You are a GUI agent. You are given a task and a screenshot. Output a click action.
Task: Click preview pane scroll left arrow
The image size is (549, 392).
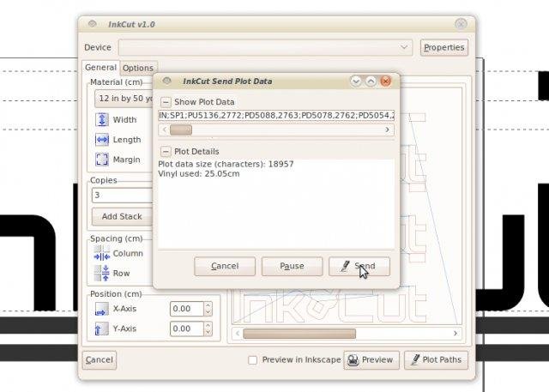point(238,333)
